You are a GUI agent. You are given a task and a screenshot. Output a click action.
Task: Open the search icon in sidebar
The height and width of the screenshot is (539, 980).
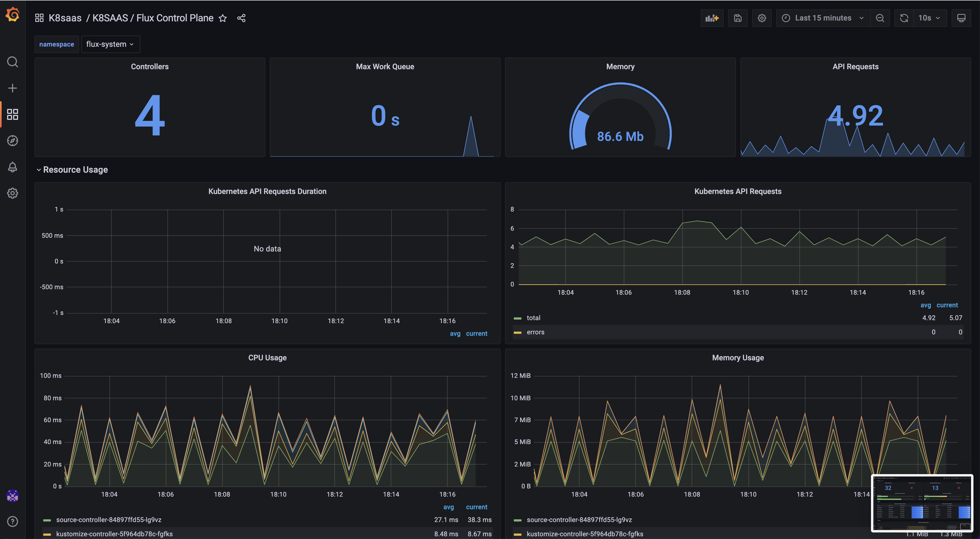13,62
